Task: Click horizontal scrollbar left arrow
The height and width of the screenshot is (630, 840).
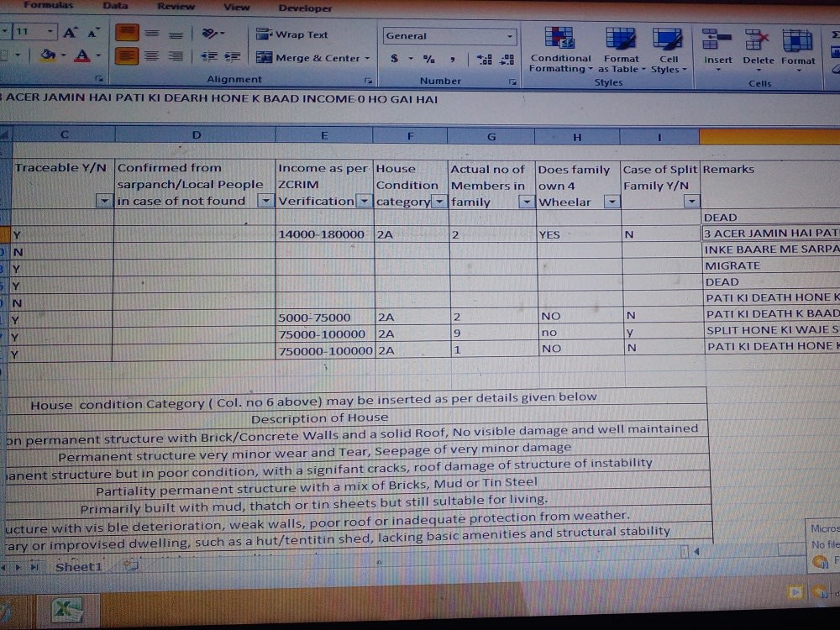Action: coord(696,551)
